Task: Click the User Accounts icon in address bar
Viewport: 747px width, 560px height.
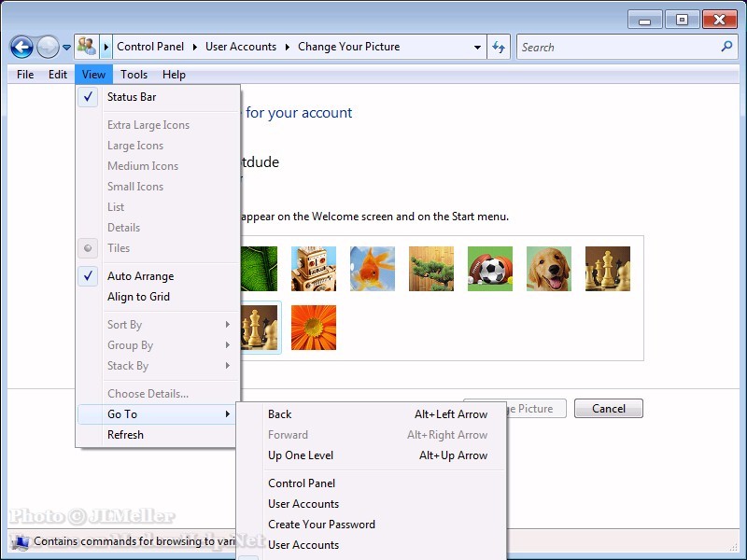Action: coord(87,47)
